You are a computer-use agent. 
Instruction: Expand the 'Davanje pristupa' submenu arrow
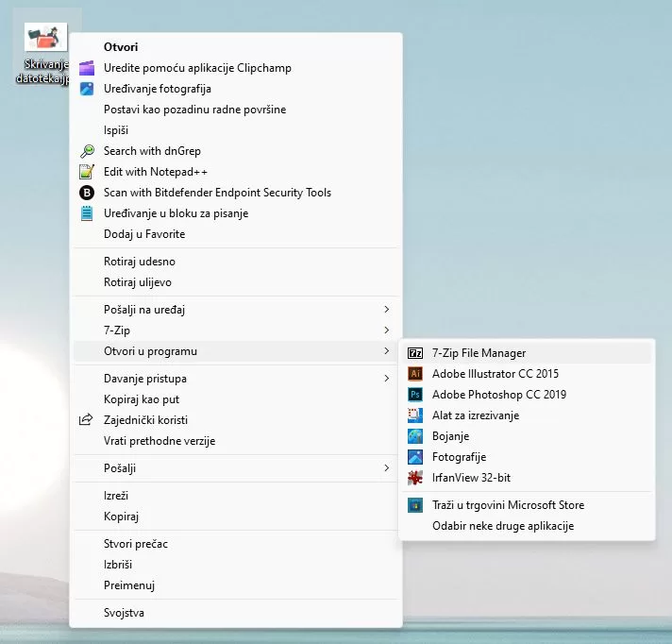pos(386,379)
